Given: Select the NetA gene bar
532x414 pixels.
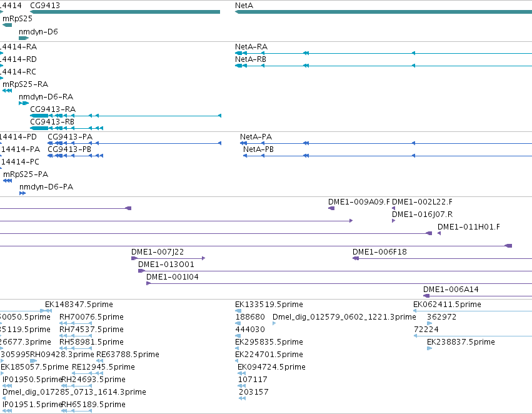Looking at the screenshot, I should pyautogui.click(x=383, y=12).
